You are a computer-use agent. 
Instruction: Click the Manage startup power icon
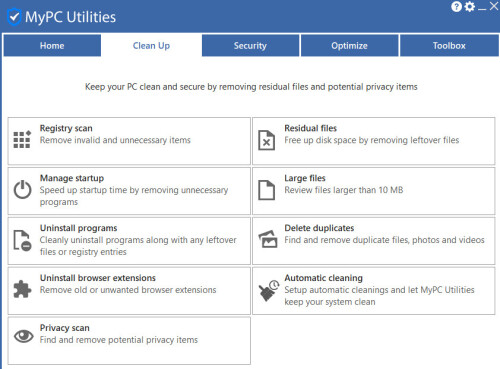point(22,189)
